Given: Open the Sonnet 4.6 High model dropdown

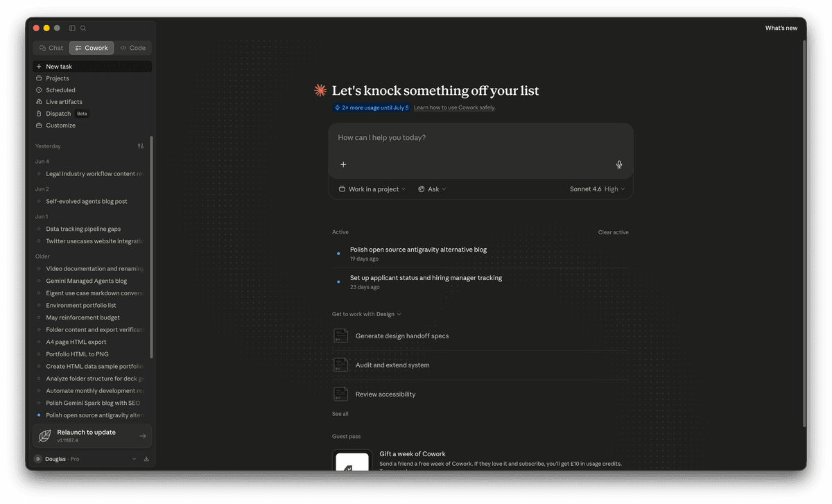Looking at the screenshot, I should 597,189.
